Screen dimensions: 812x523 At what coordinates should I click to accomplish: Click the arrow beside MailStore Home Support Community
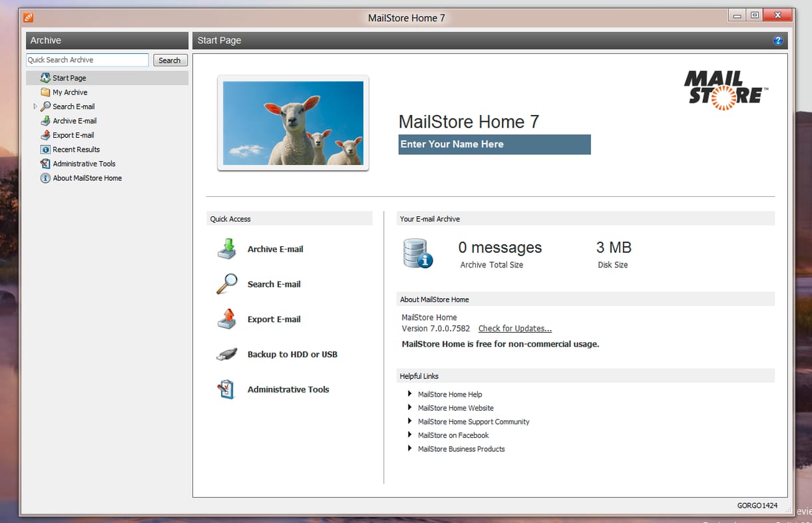click(x=410, y=421)
